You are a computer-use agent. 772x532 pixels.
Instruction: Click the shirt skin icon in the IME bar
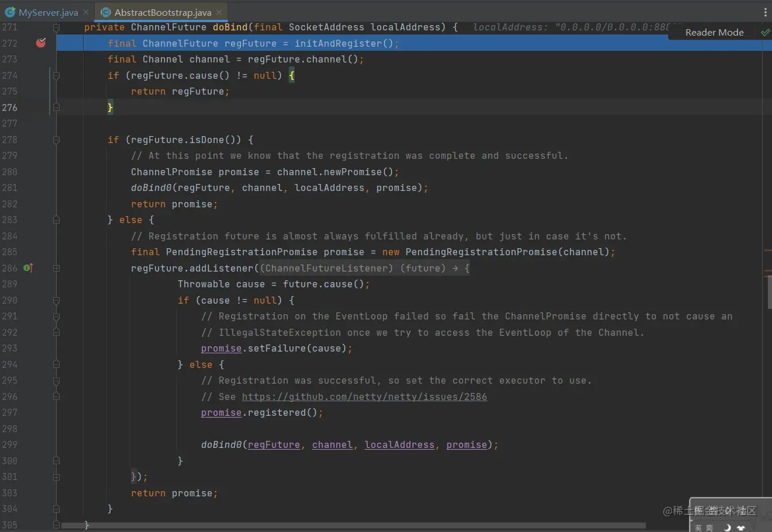(x=741, y=527)
